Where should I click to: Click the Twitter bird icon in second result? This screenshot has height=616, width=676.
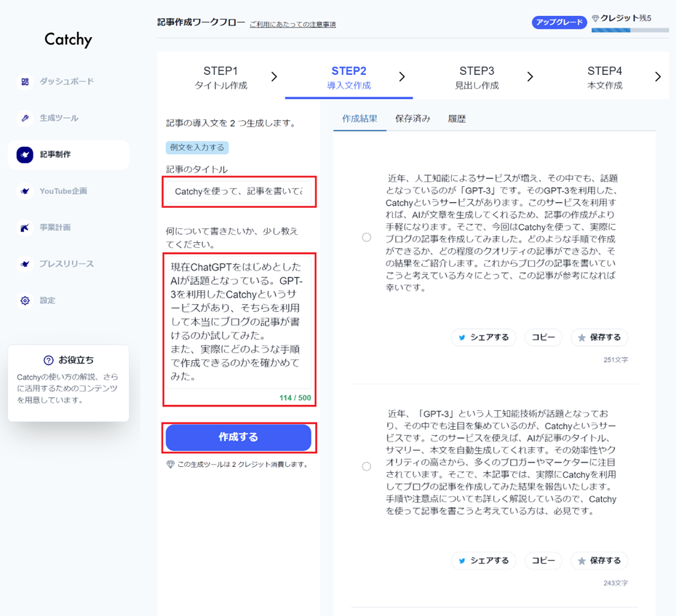point(462,561)
